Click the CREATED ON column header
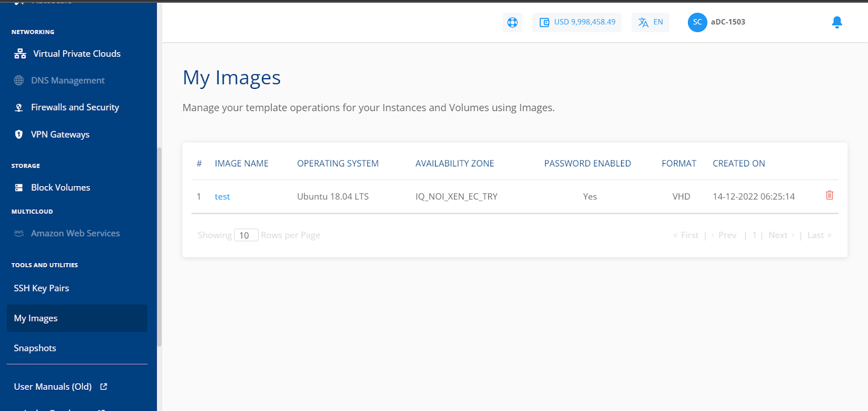The width and height of the screenshot is (868, 411). coord(739,164)
